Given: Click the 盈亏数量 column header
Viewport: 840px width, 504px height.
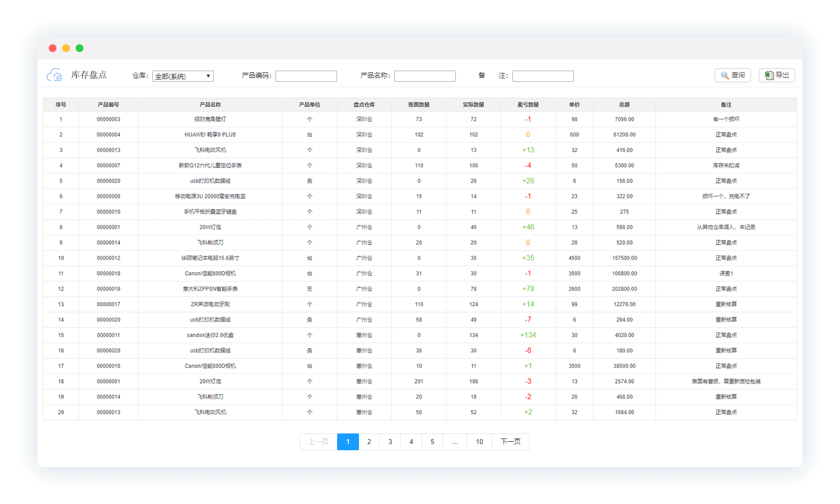Looking at the screenshot, I should point(528,105).
